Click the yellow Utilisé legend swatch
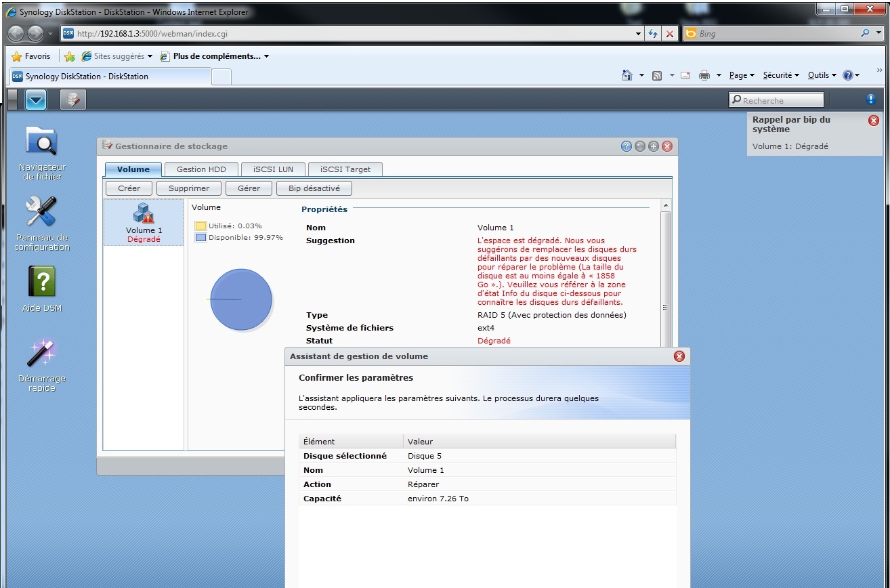Screen dimensions: 890x588 (200, 226)
